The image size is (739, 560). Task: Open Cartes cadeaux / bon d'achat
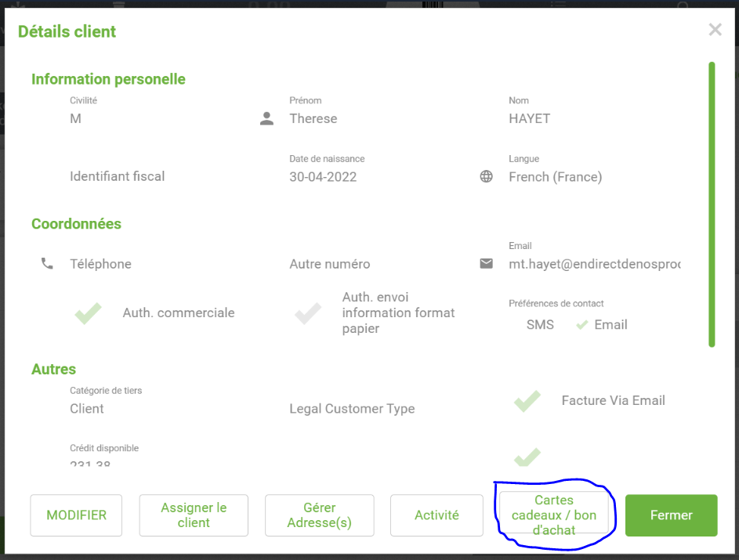[x=554, y=515]
